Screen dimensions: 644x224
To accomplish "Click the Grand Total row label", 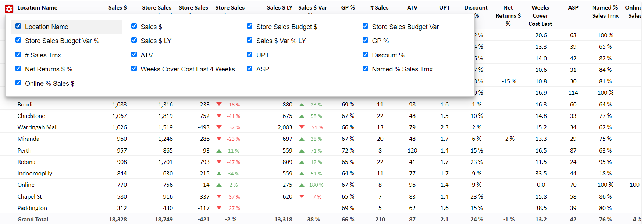I will [x=33, y=219].
